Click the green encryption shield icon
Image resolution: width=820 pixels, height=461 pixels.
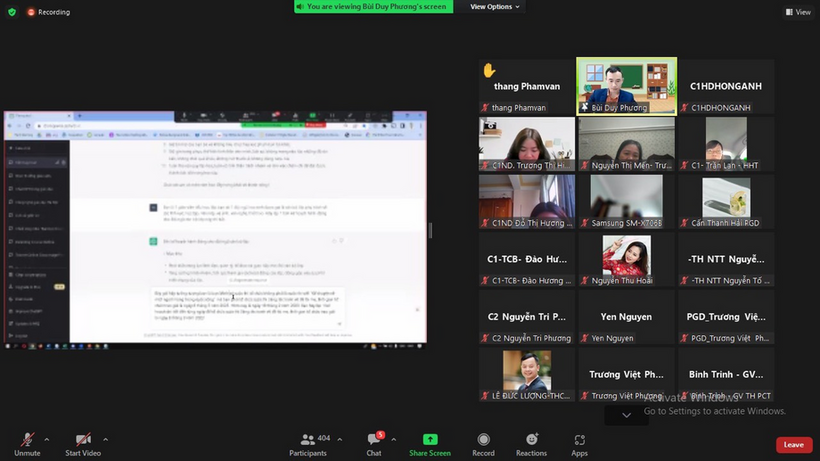[x=12, y=12]
